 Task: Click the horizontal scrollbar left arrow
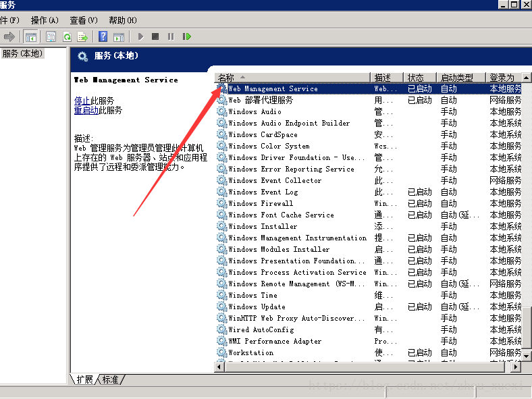[219, 367]
